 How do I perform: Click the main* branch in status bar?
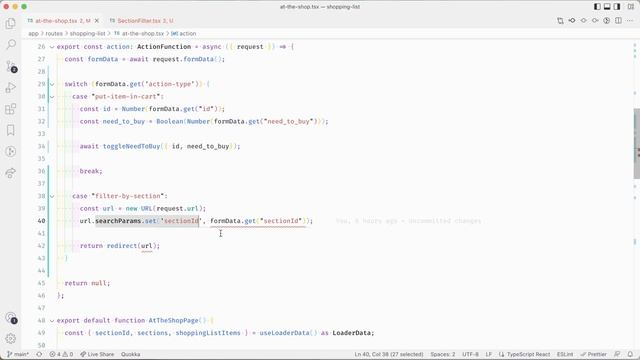(18, 354)
